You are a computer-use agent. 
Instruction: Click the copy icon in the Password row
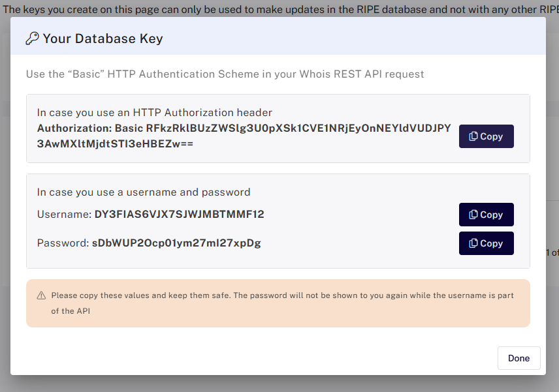[473, 243]
